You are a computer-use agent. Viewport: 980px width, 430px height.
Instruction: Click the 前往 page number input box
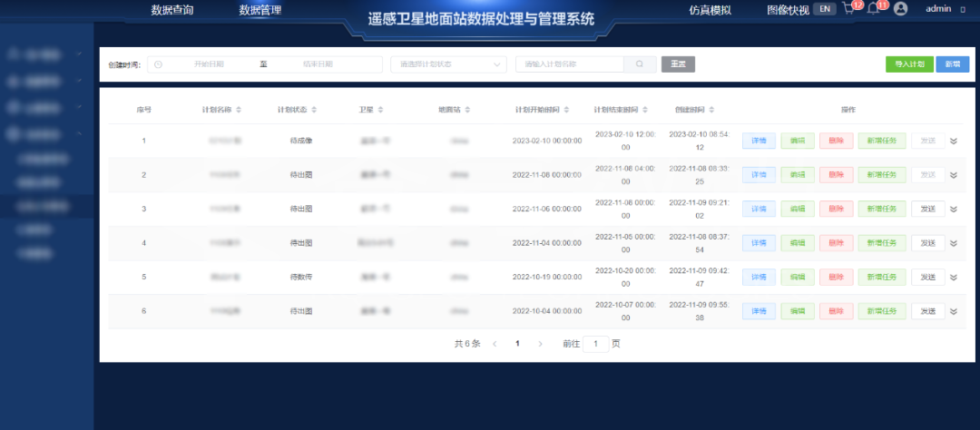[x=595, y=344]
